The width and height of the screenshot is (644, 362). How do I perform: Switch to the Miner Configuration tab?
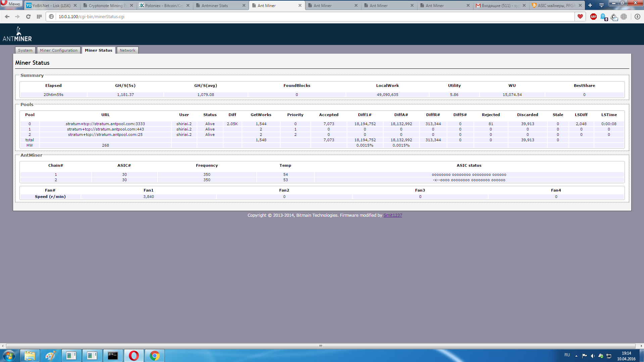(58, 50)
